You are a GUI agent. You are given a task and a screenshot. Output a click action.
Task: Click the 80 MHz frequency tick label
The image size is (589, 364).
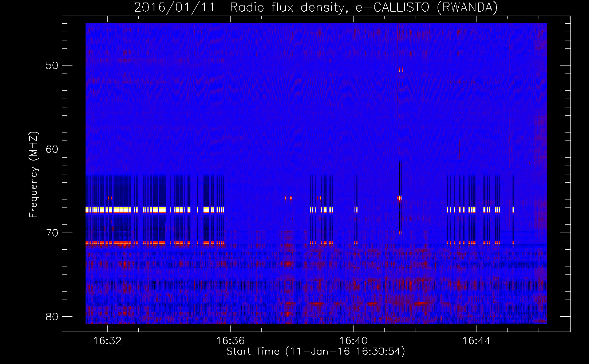coord(52,317)
